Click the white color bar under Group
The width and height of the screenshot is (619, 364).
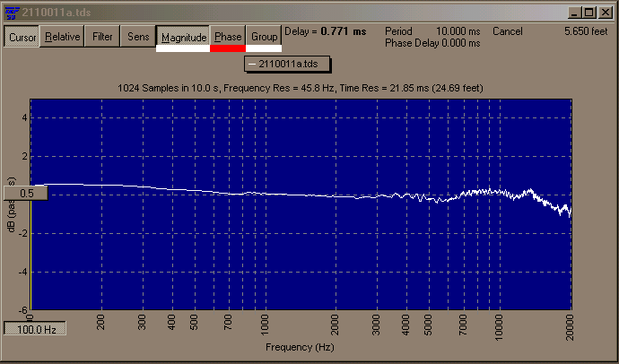[264, 48]
